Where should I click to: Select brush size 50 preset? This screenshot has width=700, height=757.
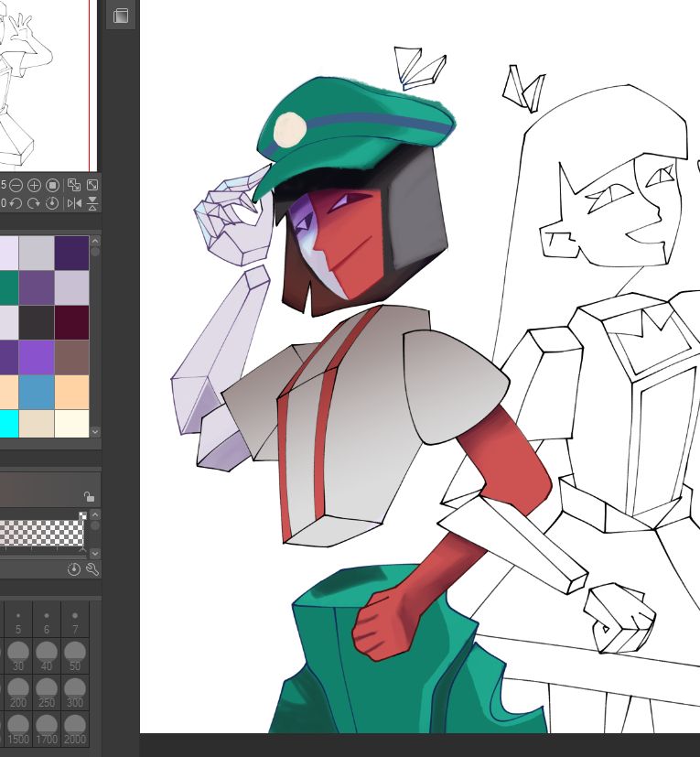tap(75, 656)
